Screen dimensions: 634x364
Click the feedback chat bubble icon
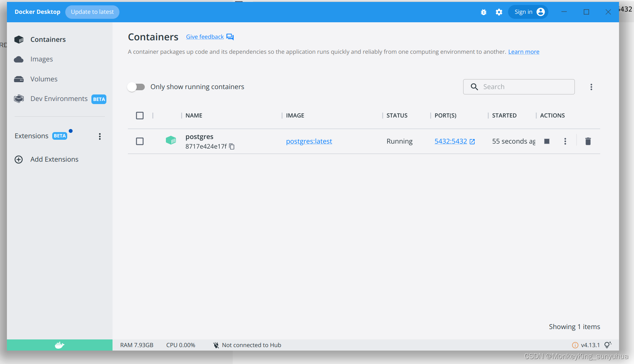pos(230,37)
